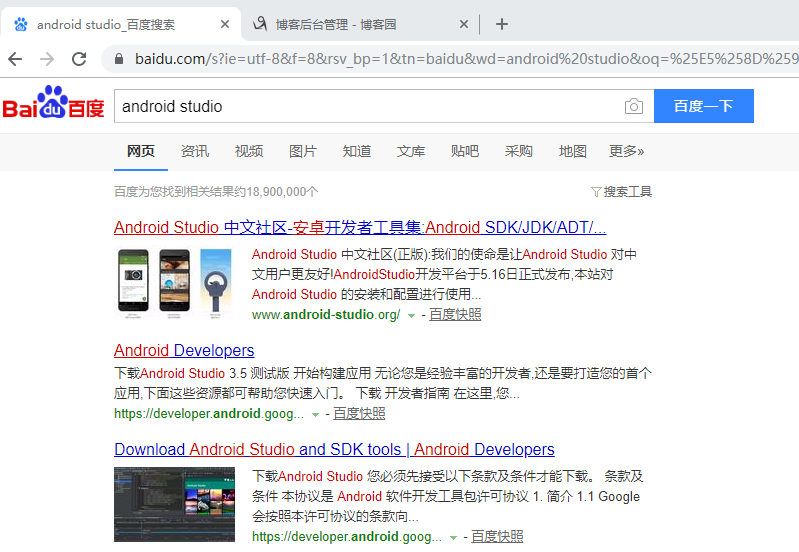Image resolution: width=799 pixels, height=552 pixels.
Task: Open 搜索工具 filter options
Action: tap(621, 191)
